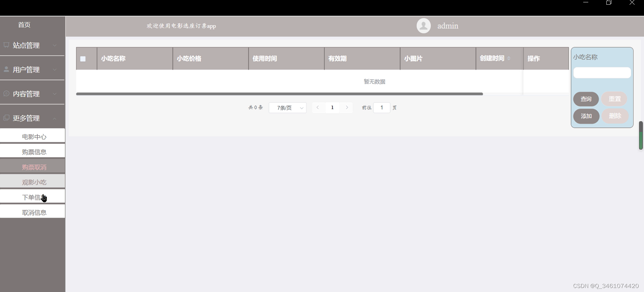Click the 有效期 column header
Screen dimensions: 644x292
click(x=362, y=58)
